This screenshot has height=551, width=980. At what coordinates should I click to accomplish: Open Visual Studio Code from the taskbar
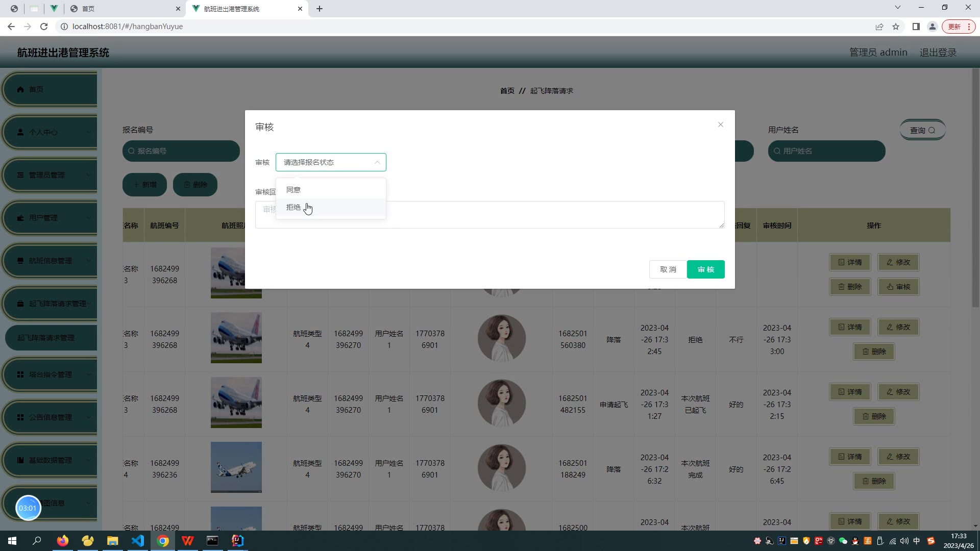coord(138,541)
